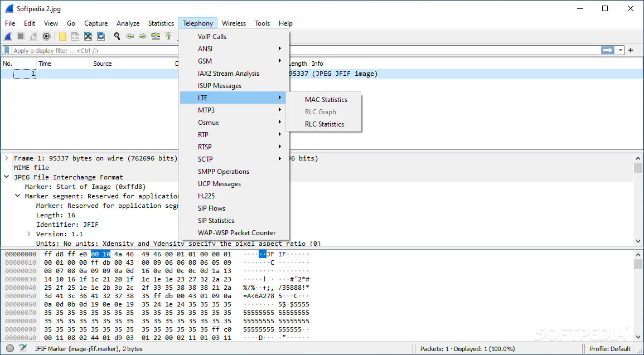Expand the Version: 1.1 node
The image size is (644, 355).
pos(29,234)
